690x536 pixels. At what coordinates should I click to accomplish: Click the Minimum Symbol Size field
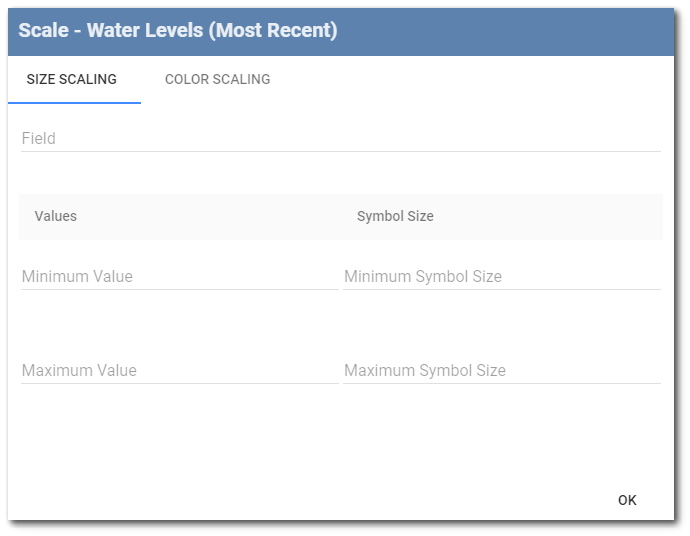coord(501,276)
